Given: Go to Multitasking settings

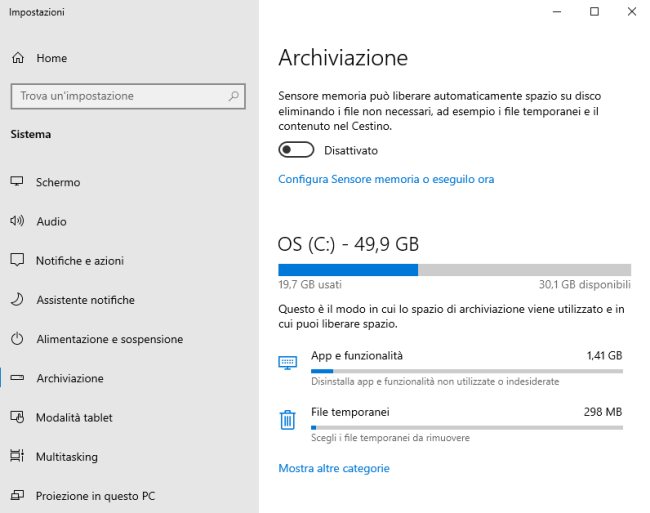Looking at the screenshot, I should [x=67, y=457].
